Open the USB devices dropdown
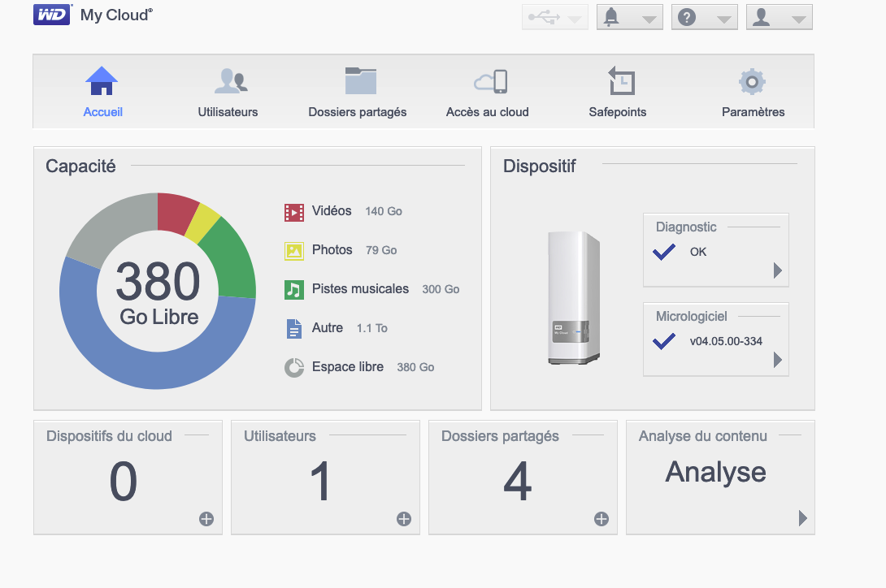This screenshot has width=886, height=588. [555, 17]
